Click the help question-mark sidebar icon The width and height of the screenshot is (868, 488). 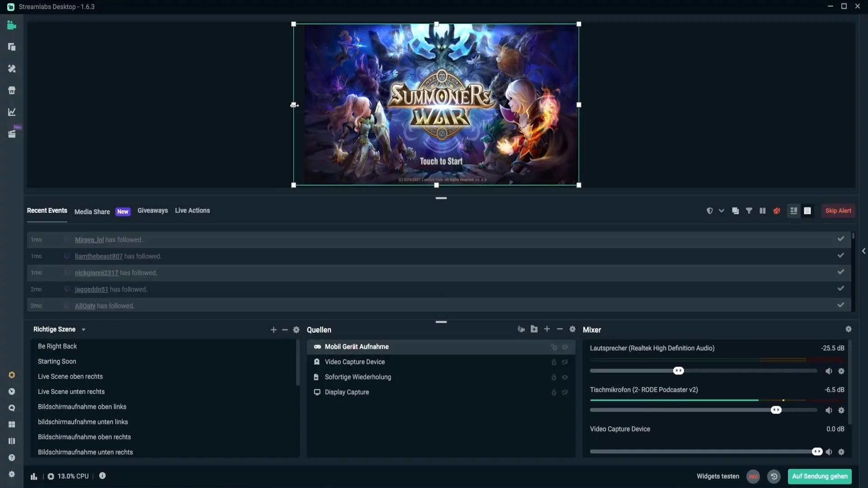click(x=12, y=458)
